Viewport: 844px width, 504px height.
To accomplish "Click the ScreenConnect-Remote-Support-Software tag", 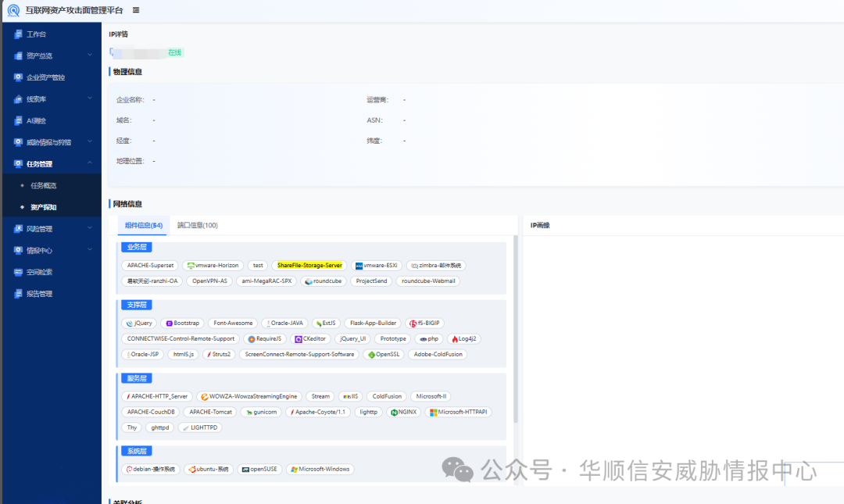I will coord(299,354).
